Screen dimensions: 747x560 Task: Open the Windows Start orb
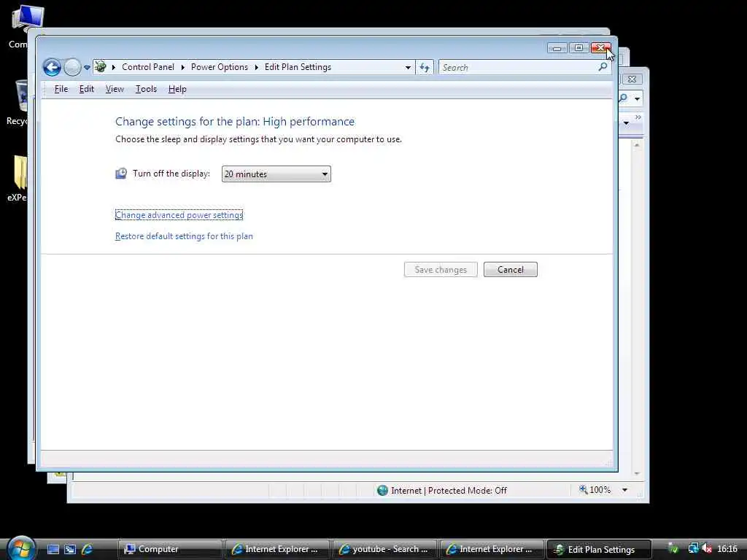21,548
